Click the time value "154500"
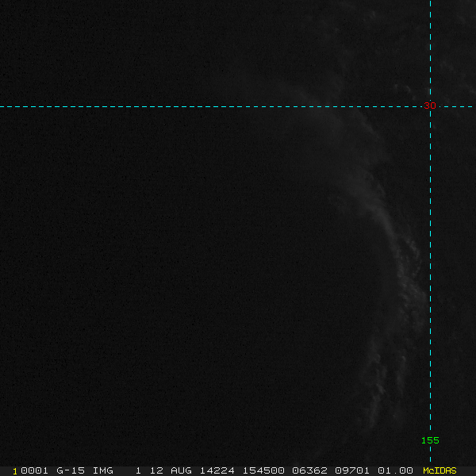 pyautogui.click(x=263, y=470)
